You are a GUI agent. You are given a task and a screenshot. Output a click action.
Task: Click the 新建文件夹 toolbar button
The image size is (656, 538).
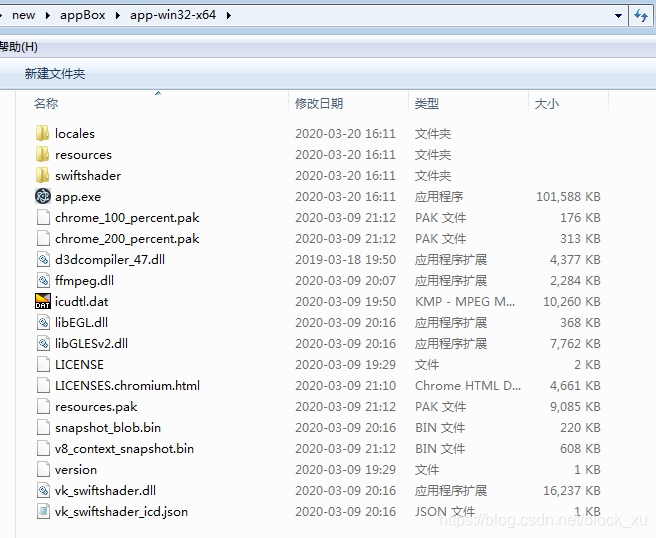tap(55, 74)
